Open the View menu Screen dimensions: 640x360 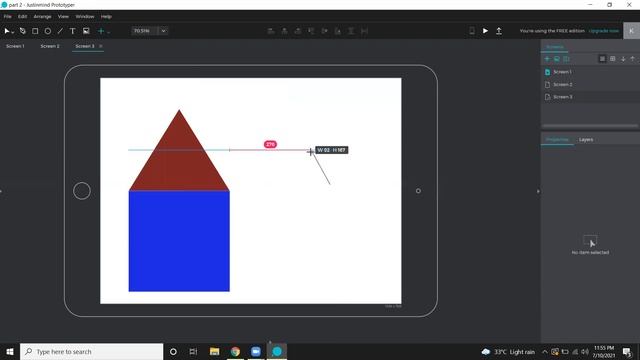click(x=63, y=17)
